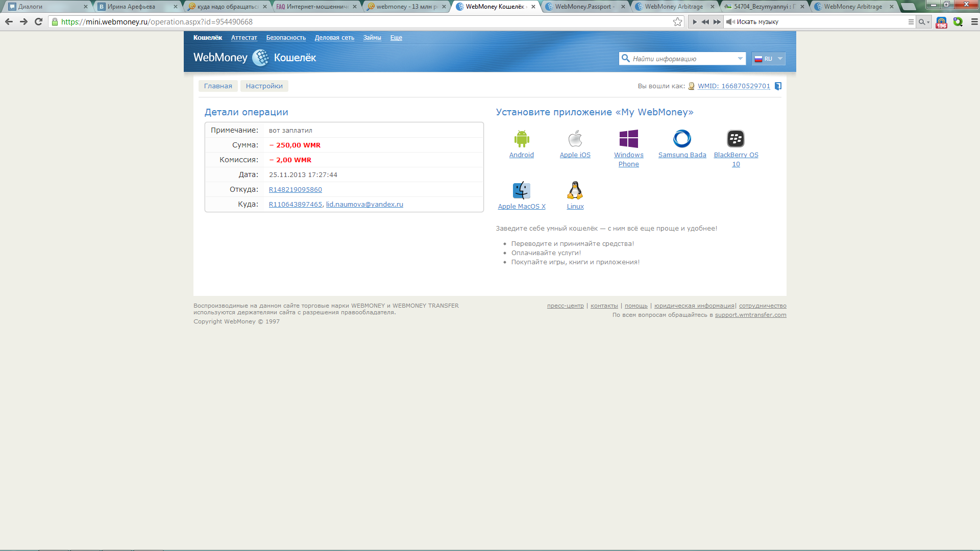Open пресс-центр footer link
The height and width of the screenshot is (551, 980).
coord(566,306)
